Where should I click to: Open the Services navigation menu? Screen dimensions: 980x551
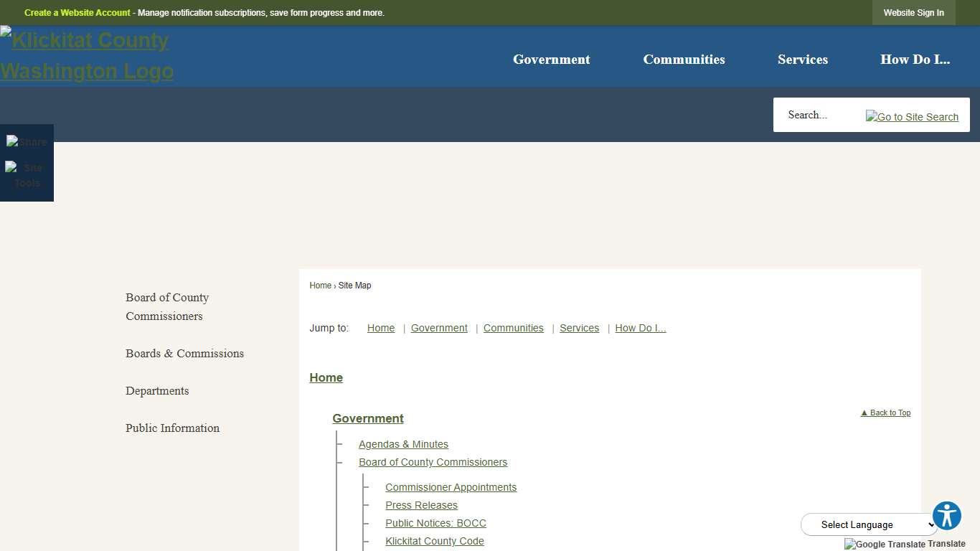tap(802, 60)
